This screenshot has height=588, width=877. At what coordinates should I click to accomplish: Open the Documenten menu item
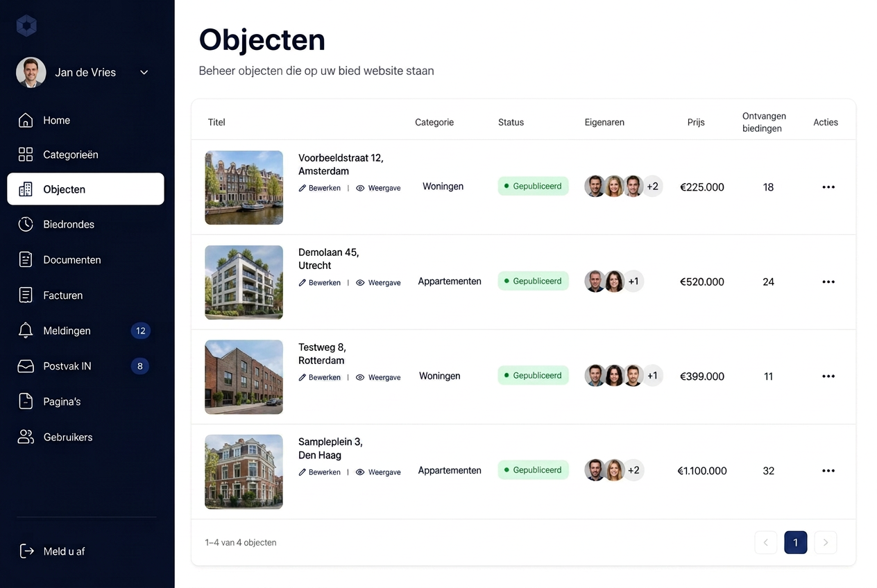pos(85,260)
